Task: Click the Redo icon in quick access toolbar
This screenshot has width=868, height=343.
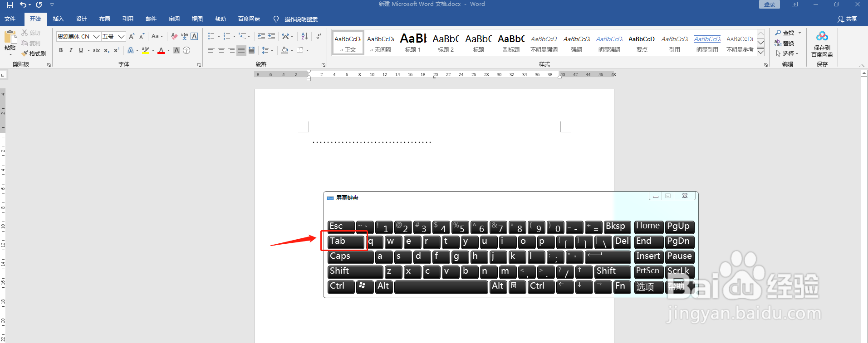Action: click(39, 5)
